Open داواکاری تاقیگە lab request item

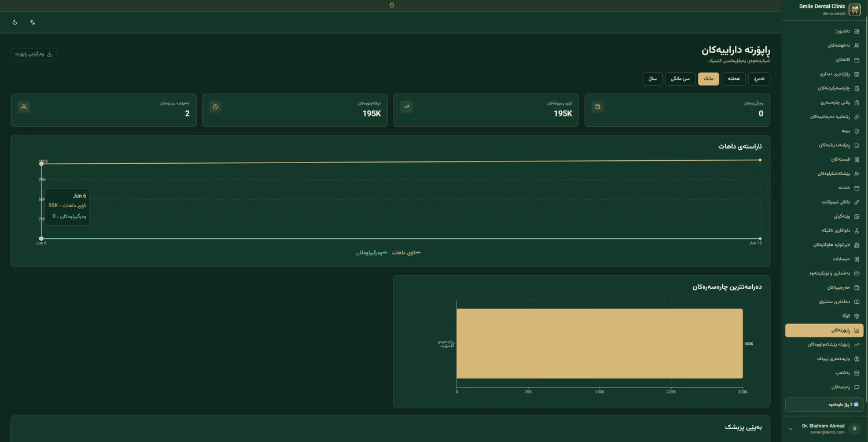(x=824, y=230)
